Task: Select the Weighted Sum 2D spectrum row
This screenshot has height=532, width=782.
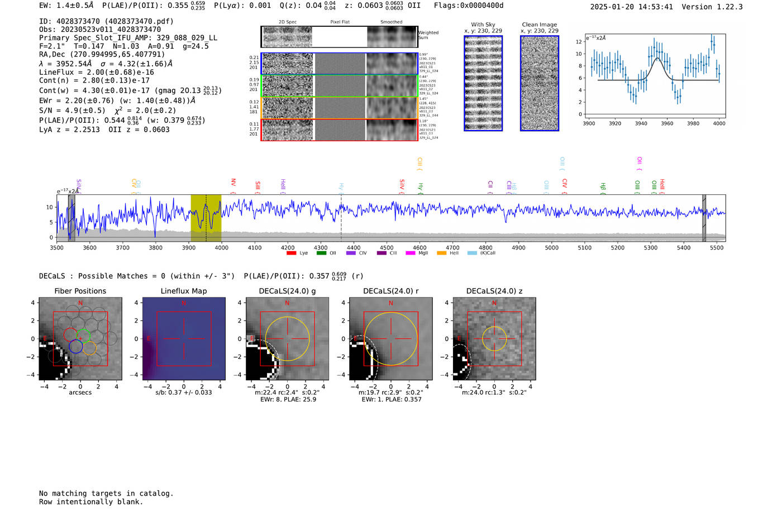Action: tap(339, 37)
